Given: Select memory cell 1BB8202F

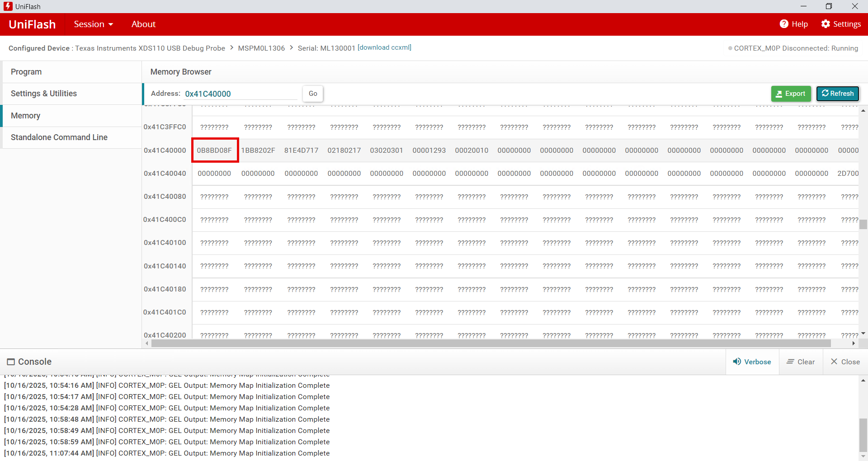Looking at the screenshot, I should click(x=258, y=151).
